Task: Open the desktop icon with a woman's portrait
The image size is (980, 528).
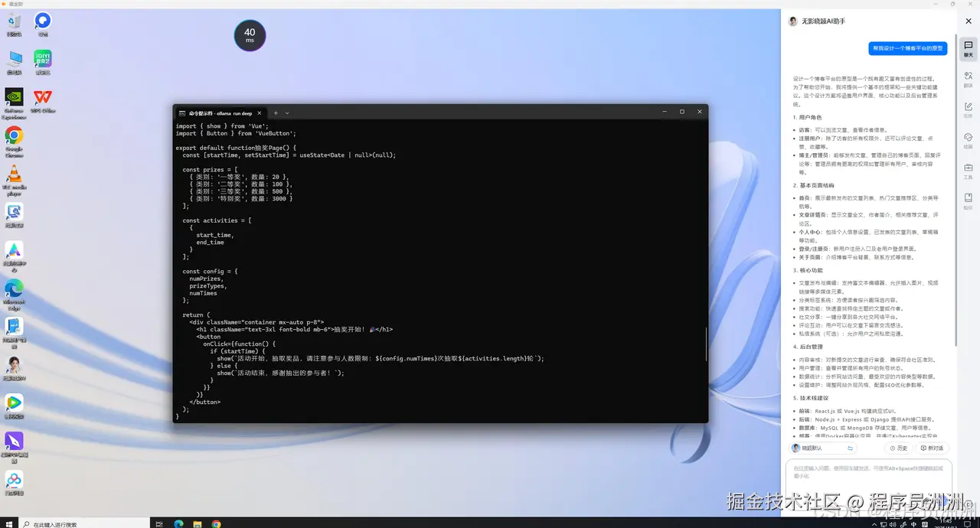Action: [14, 367]
